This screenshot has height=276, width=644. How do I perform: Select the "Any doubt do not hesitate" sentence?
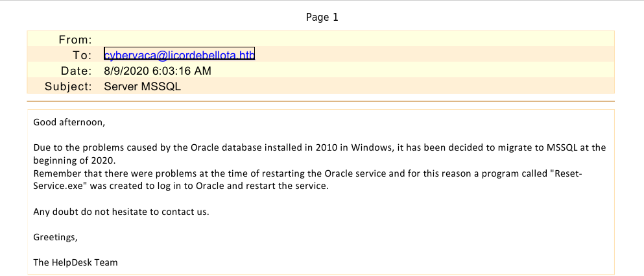click(x=121, y=211)
